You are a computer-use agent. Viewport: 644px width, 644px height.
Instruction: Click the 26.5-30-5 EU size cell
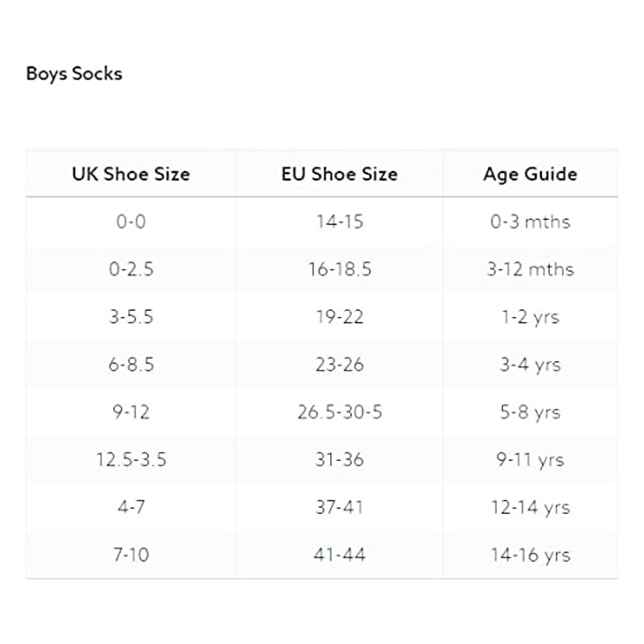pos(339,412)
